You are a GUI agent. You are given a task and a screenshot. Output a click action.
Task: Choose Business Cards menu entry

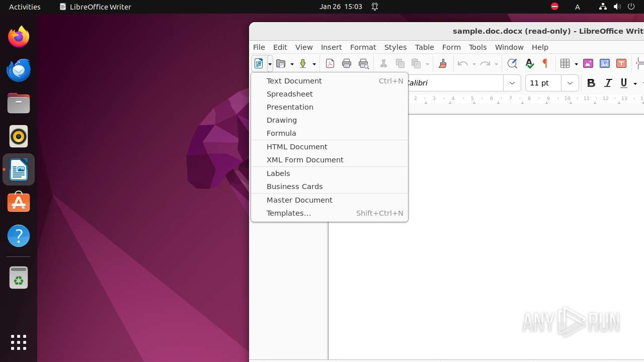pos(329,186)
